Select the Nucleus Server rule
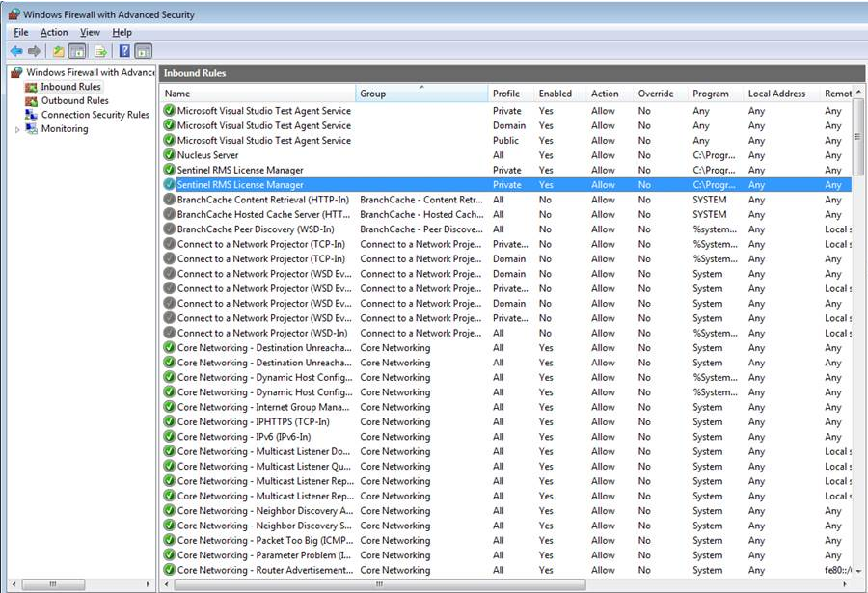 coord(207,155)
